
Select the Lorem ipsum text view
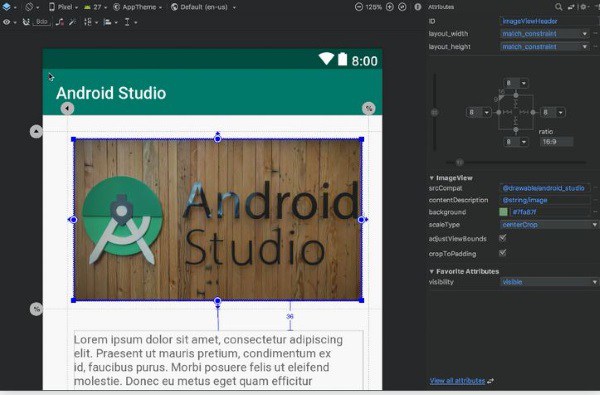coord(218,360)
